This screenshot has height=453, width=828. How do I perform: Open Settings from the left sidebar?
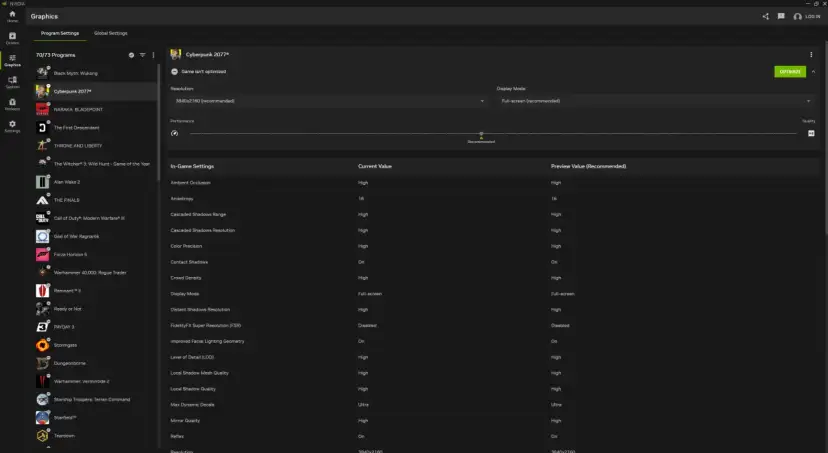pyautogui.click(x=12, y=126)
